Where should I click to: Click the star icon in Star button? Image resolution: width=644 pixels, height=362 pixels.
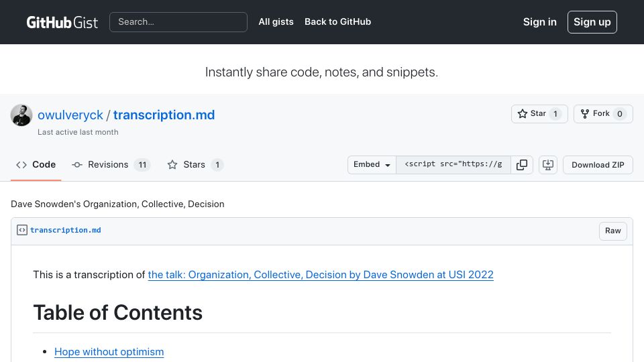[x=523, y=114]
